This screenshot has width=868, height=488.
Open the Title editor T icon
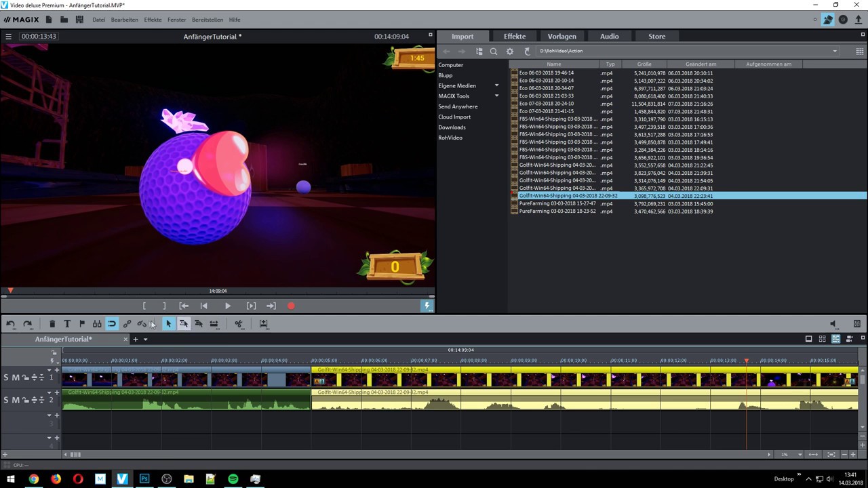click(67, 324)
